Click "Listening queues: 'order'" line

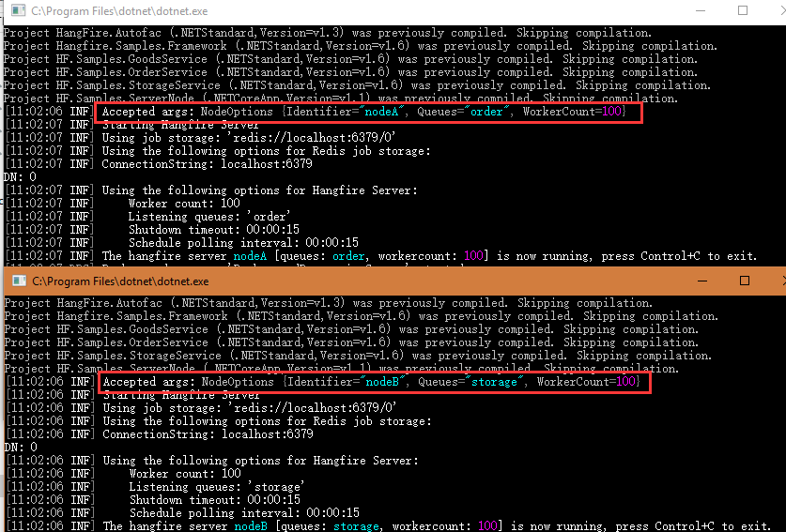[x=209, y=216]
